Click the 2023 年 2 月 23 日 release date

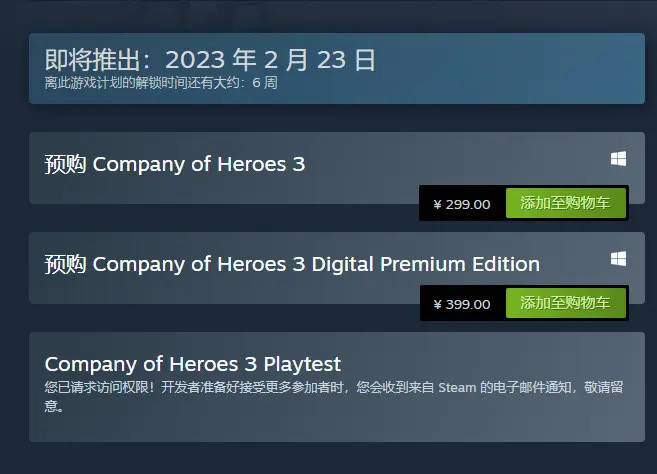(x=270, y=60)
